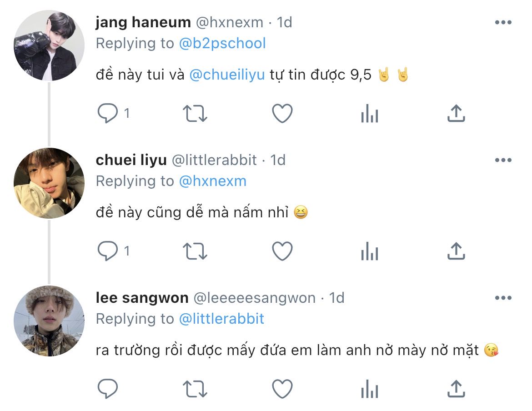
Task: Like chuei liyu's tweet
Action: (x=282, y=251)
